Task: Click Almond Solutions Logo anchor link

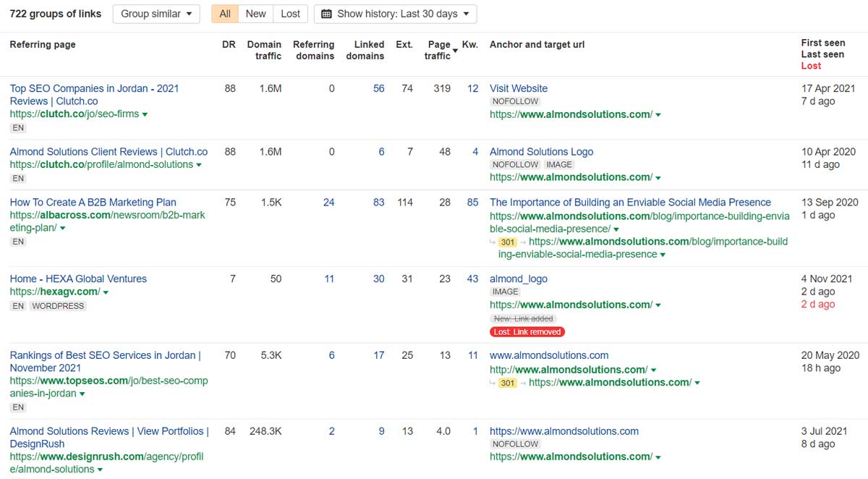Action: [x=541, y=152]
